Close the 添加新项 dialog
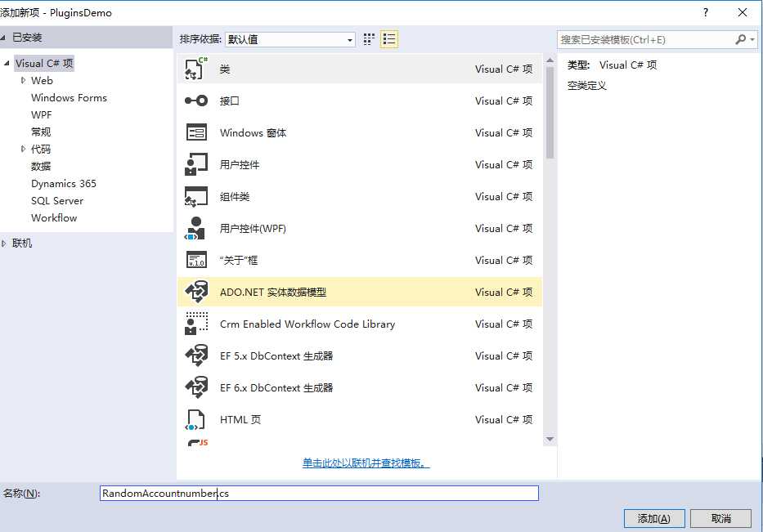The image size is (763, 532). (743, 12)
